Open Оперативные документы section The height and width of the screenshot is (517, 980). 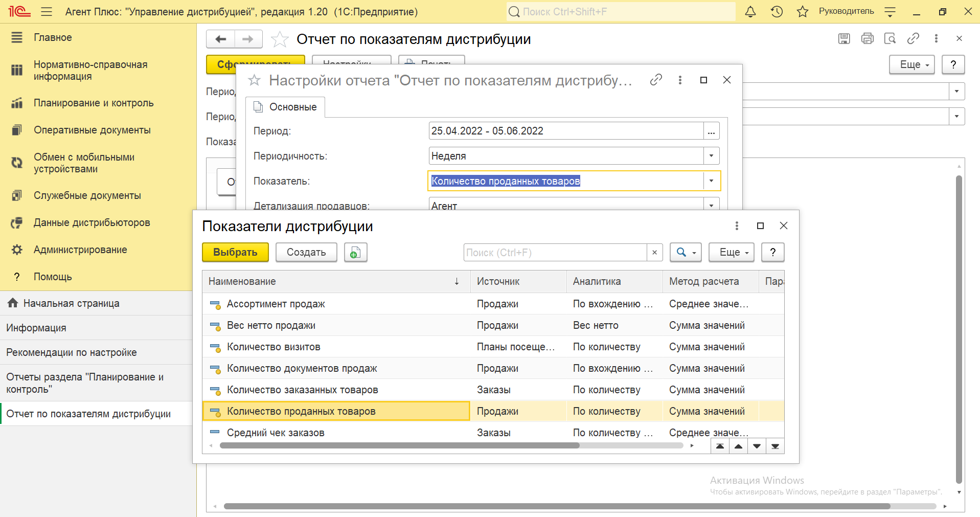92,130
